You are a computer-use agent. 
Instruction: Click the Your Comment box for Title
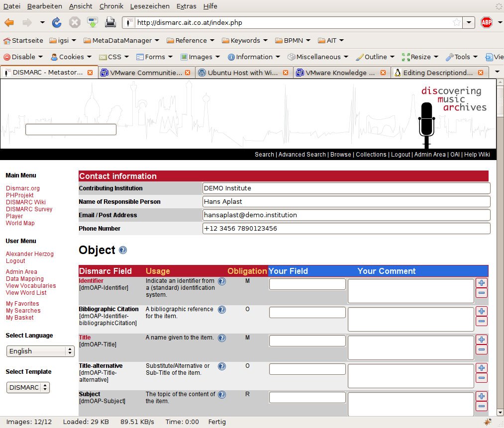click(411, 348)
